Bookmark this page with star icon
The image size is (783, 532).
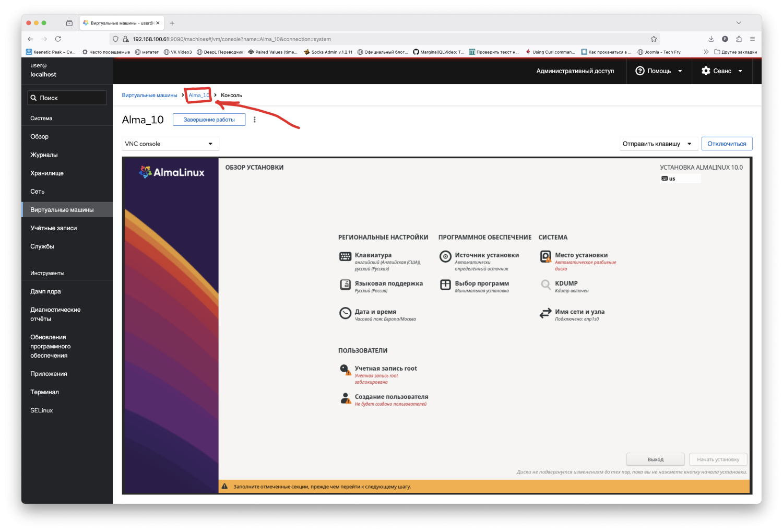654,39
